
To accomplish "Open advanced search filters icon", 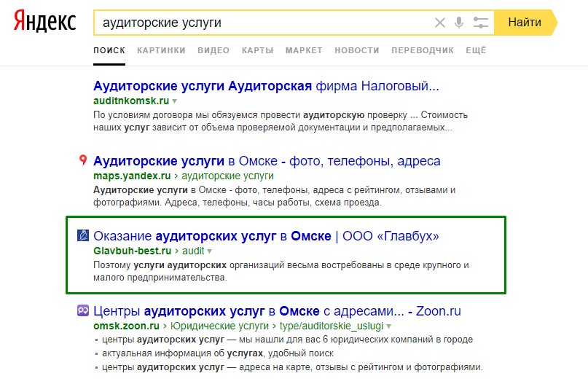I will tap(480, 23).
